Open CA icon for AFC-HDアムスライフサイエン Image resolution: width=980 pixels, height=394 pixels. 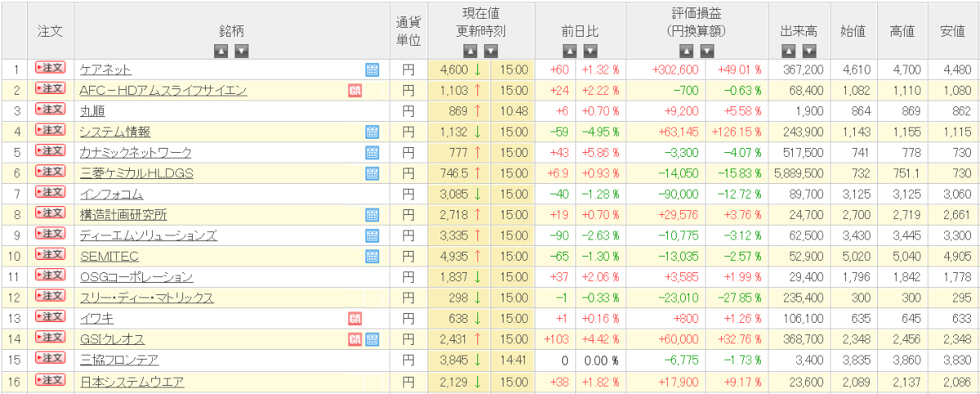(x=355, y=90)
